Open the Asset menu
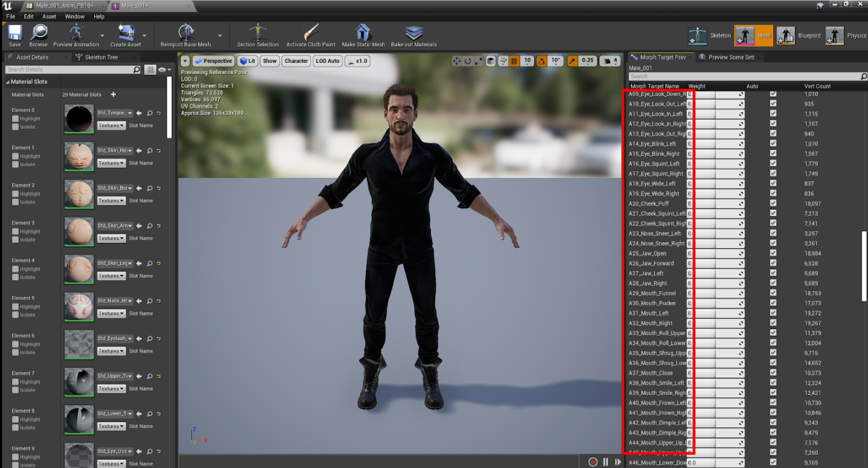 [x=49, y=16]
